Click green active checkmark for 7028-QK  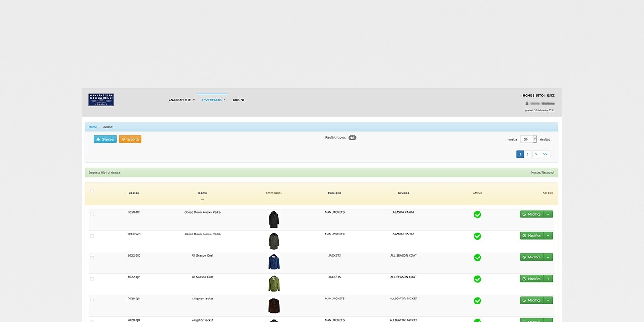click(x=477, y=300)
